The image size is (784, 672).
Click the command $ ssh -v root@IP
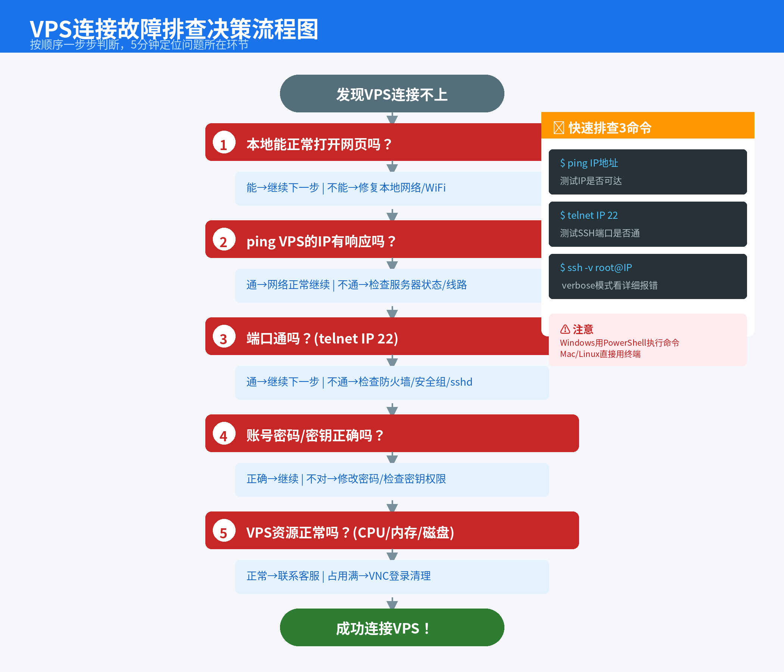point(595,268)
